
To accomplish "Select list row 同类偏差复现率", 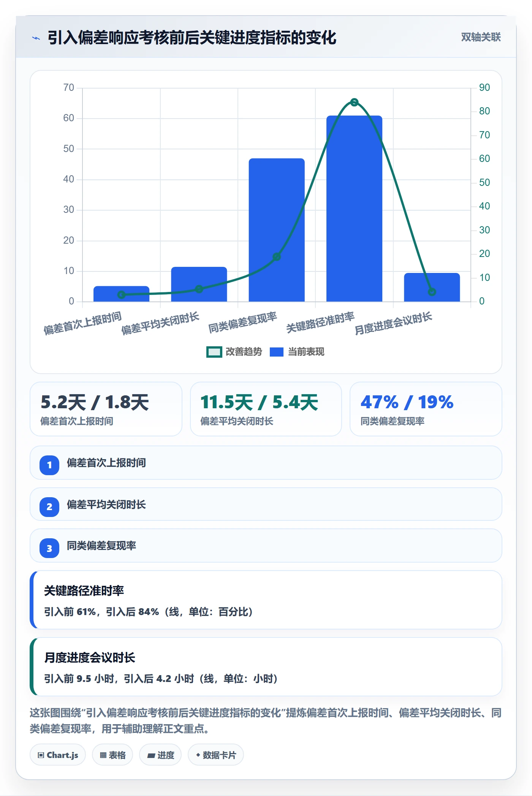I will 266,545.
